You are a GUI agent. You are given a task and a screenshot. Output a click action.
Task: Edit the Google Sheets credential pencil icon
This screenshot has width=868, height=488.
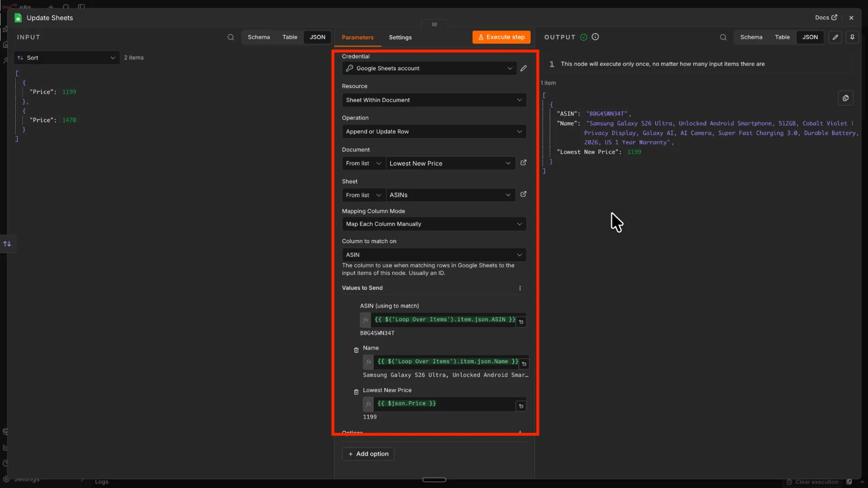(x=524, y=68)
